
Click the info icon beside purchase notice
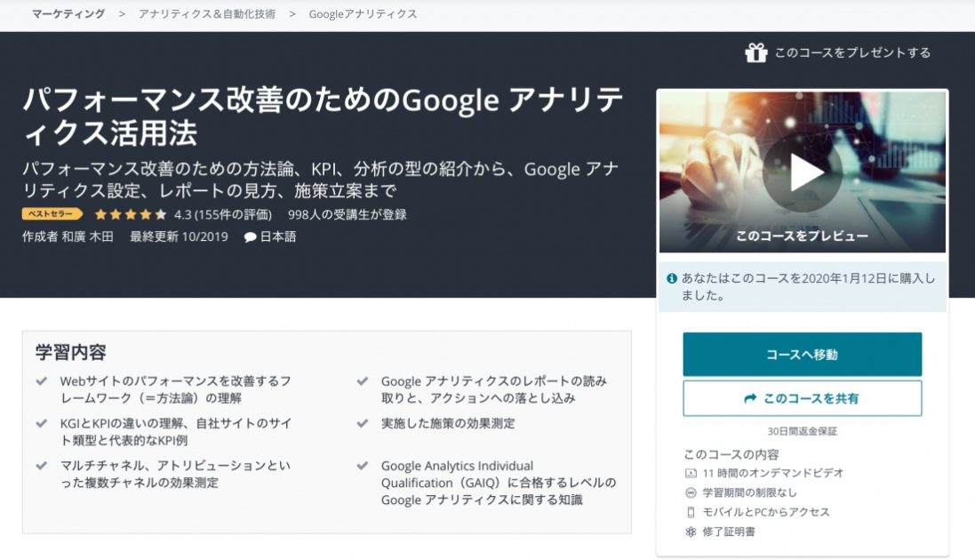pos(672,279)
